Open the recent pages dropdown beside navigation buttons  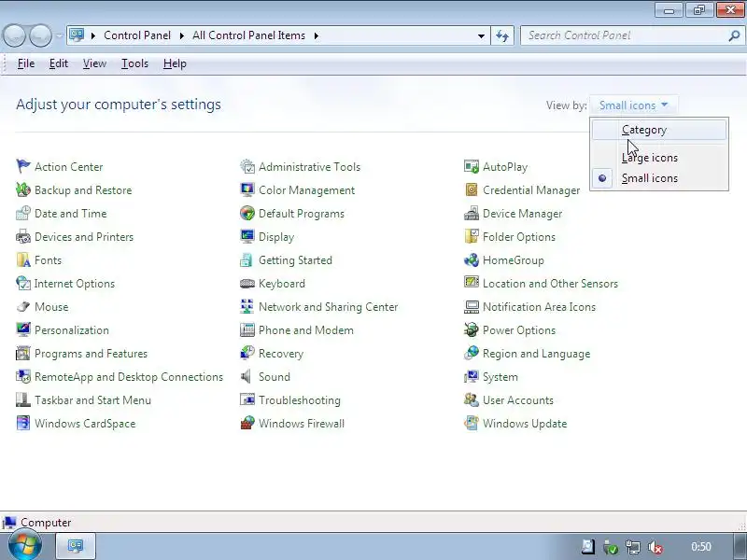pos(59,35)
